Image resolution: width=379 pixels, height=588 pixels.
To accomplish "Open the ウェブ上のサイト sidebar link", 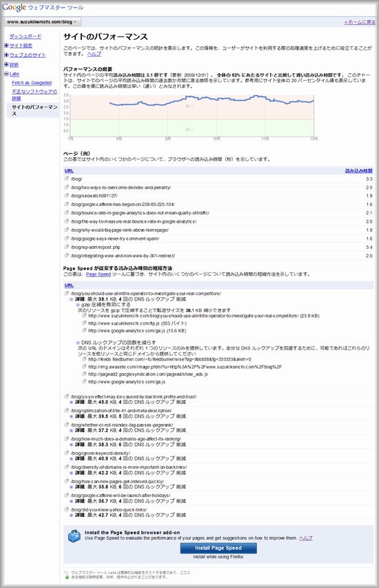I will pyautogui.click(x=28, y=54).
